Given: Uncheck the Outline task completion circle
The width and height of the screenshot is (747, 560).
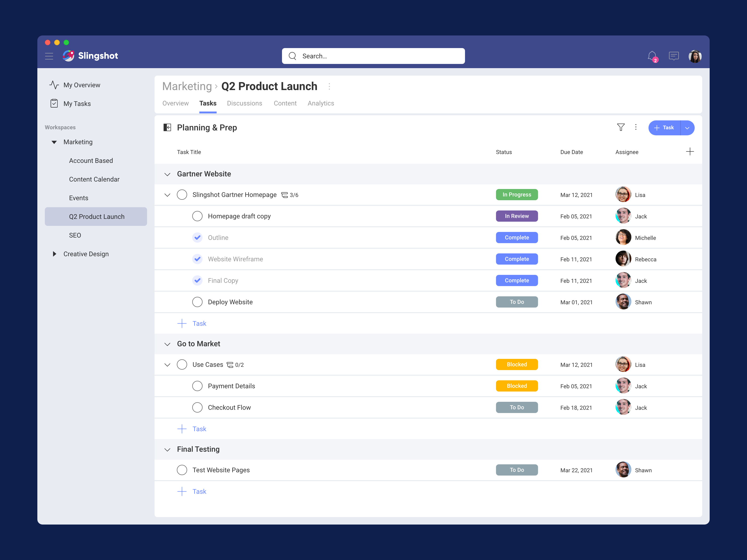Looking at the screenshot, I should pyautogui.click(x=197, y=237).
